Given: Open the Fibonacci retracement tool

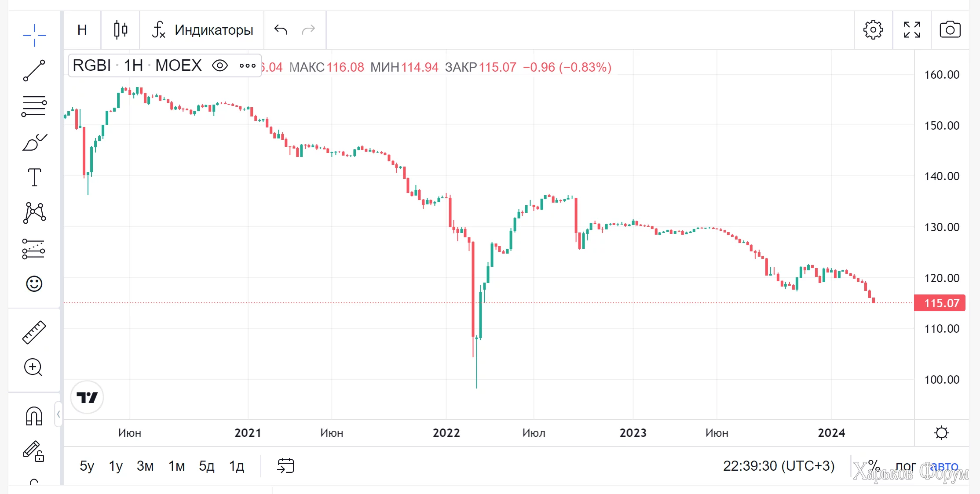Looking at the screenshot, I should (x=34, y=106).
